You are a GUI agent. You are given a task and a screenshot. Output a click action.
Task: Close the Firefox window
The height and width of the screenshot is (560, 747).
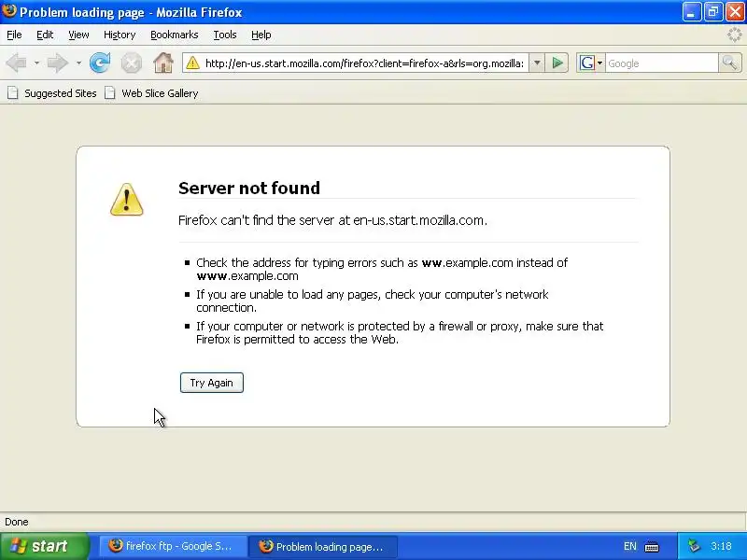735,12
